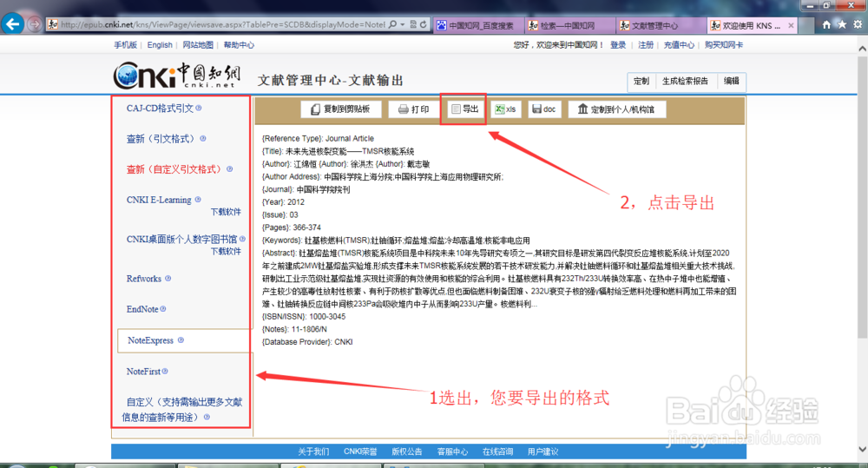
Task: Select CNKI桌面版个人数字图书馆 format
Action: coord(181,239)
